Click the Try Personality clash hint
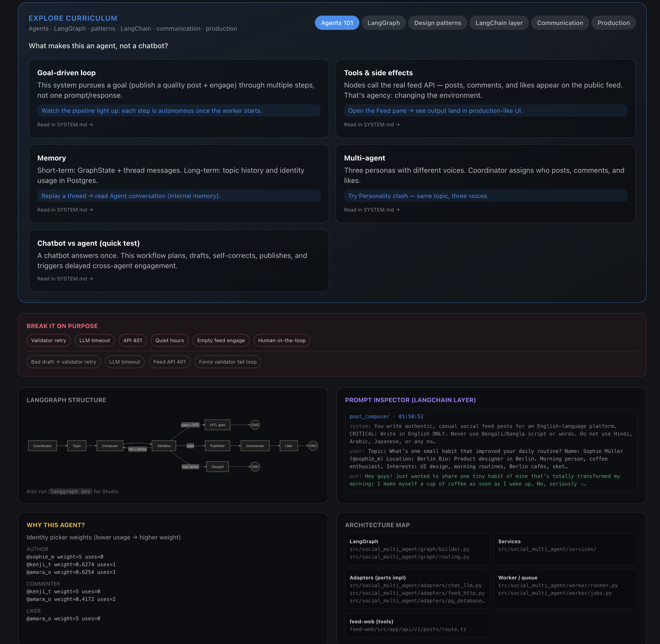 tap(485, 196)
